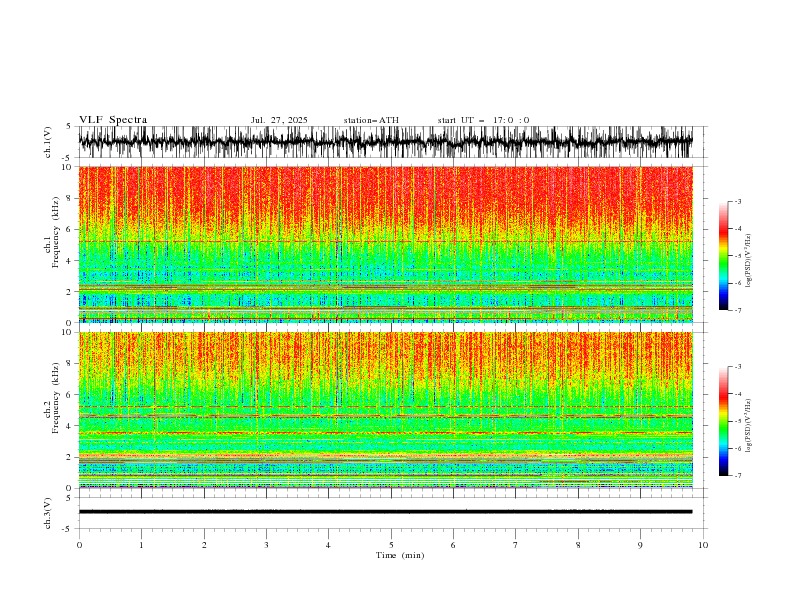Click the ch.1 PSD color scale bar

click(723, 256)
